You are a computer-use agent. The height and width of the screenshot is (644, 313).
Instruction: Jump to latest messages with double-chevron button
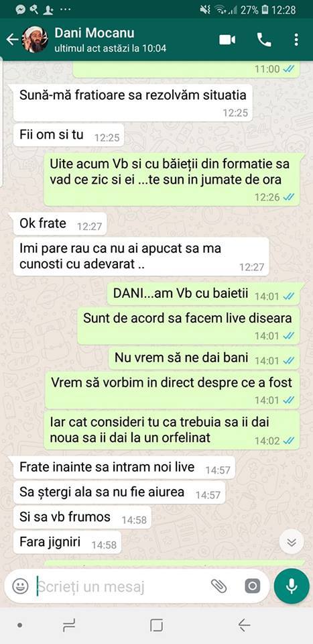pos(292,542)
